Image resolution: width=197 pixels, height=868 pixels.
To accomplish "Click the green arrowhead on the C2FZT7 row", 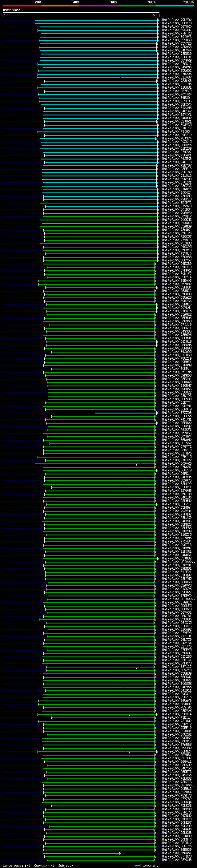I will point(157,504).
